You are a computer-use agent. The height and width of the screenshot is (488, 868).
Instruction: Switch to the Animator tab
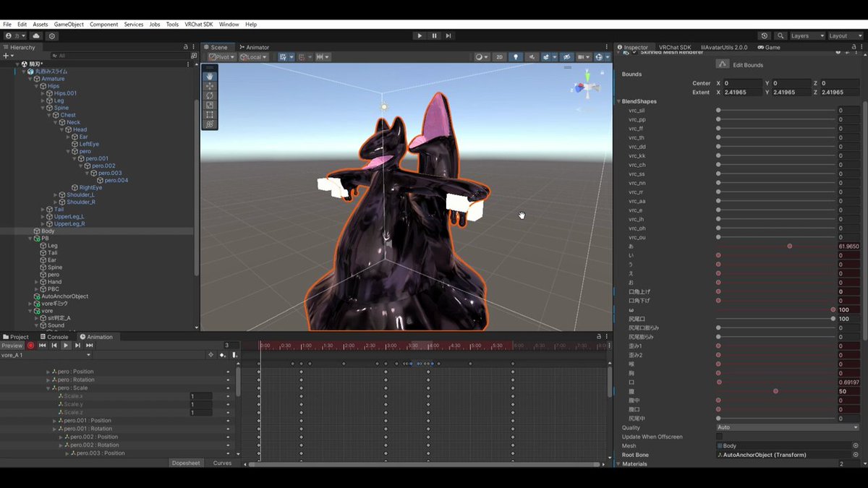[254, 47]
